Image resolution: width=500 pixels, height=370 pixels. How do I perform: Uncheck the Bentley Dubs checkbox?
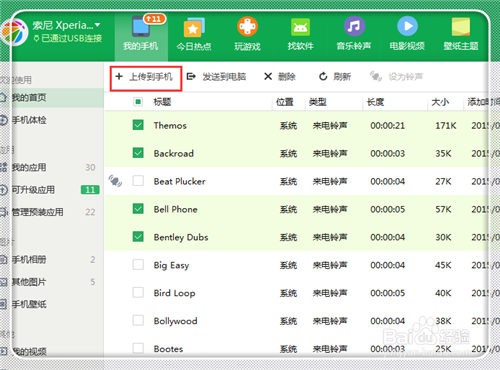tap(138, 237)
